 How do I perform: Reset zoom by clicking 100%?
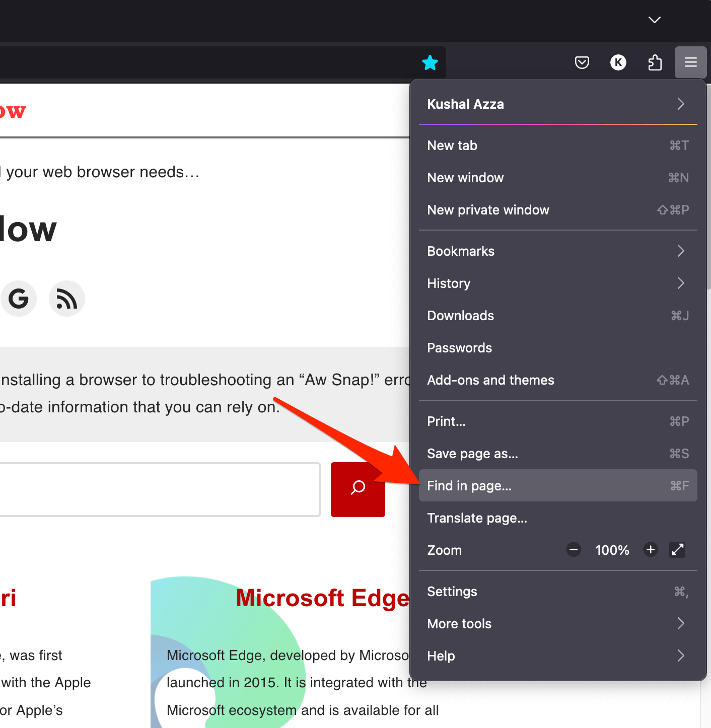tap(612, 550)
